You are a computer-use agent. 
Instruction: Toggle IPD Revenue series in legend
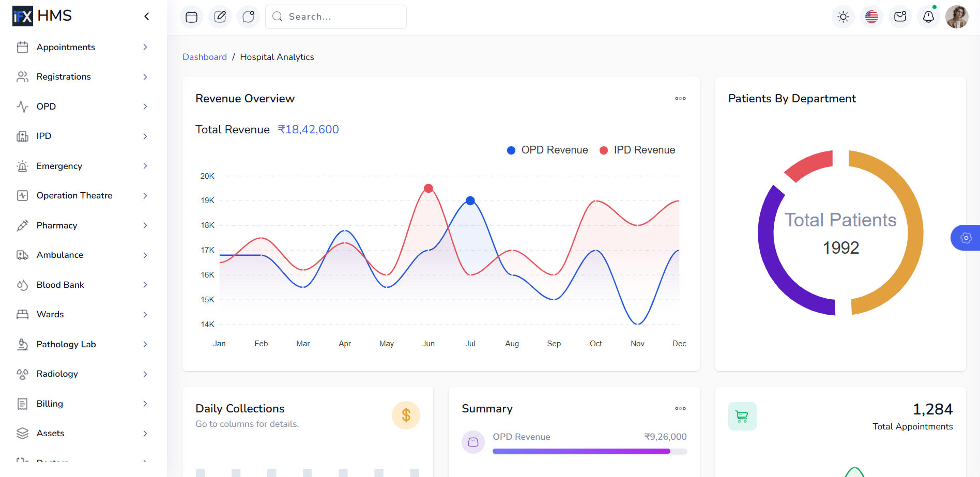pyautogui.click(x=637, y=150)
